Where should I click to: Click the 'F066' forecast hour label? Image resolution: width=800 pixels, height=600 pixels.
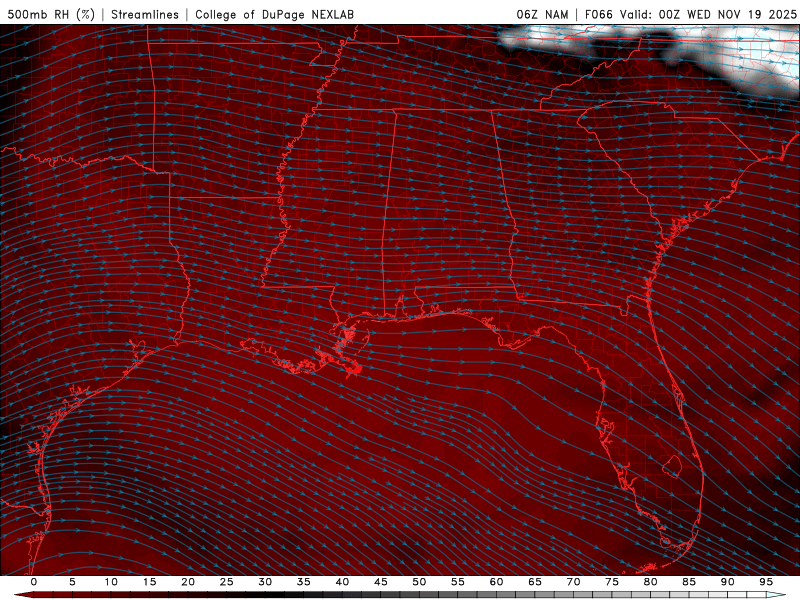tap(599, 14)
